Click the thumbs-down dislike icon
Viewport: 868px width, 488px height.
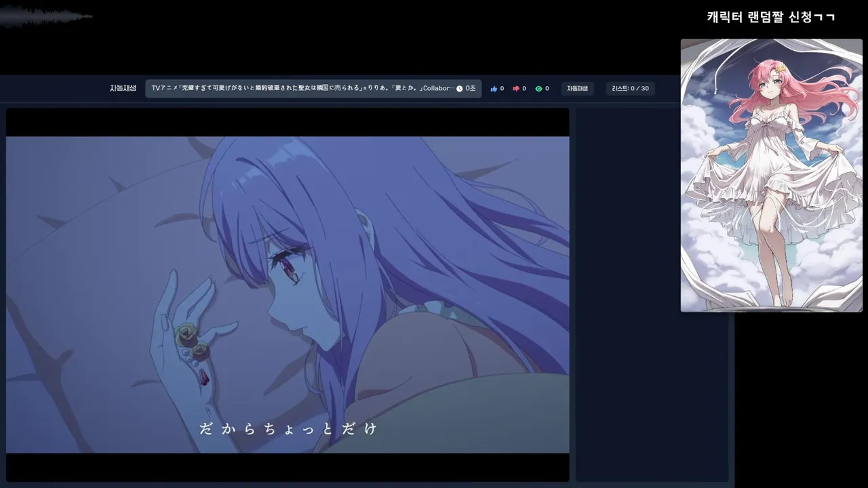click(x=516, y=89)
